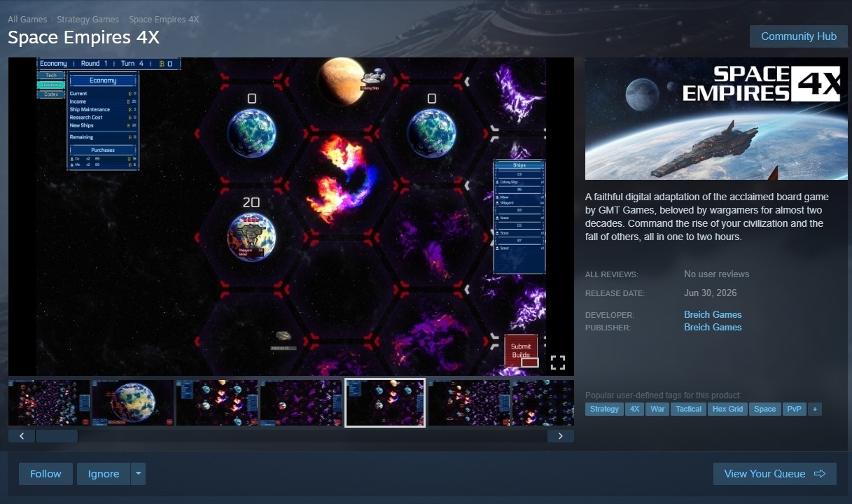The height and width of the screenshot is (504, 852).
Task: Select the War tag
Action: tap(657, 409)
